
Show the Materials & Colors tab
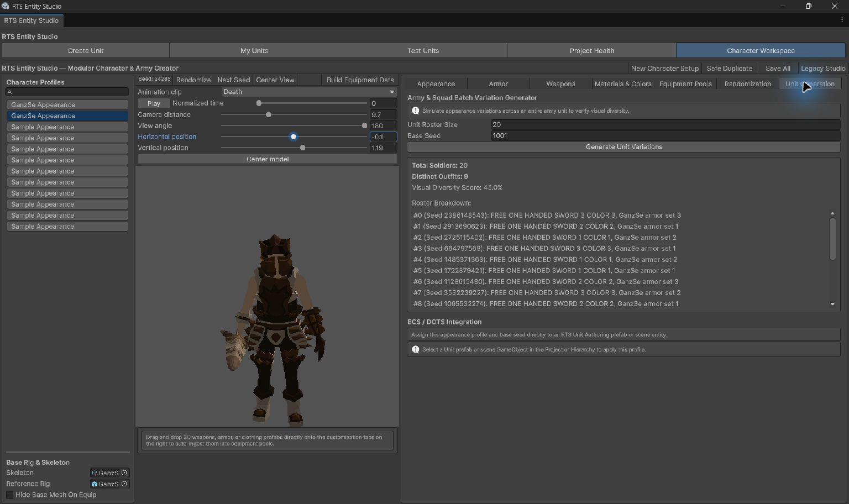point(623,83)
